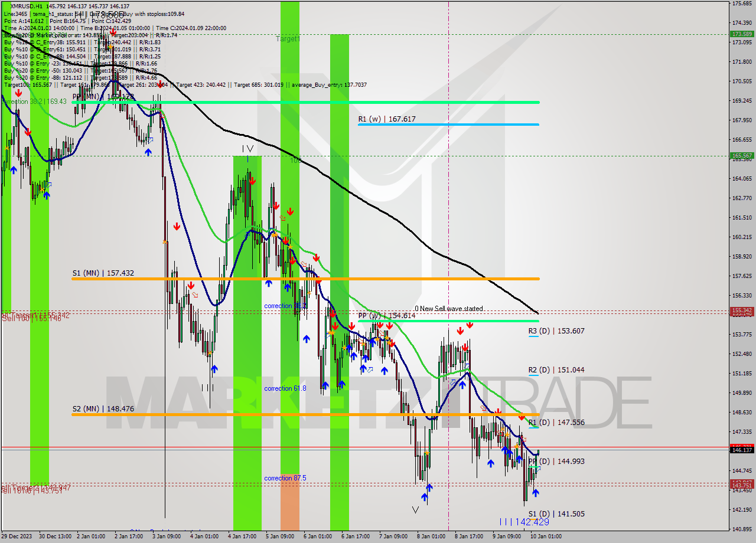
Task: Click the blue R1 weekly resistance line
Action: coord(448,125)
